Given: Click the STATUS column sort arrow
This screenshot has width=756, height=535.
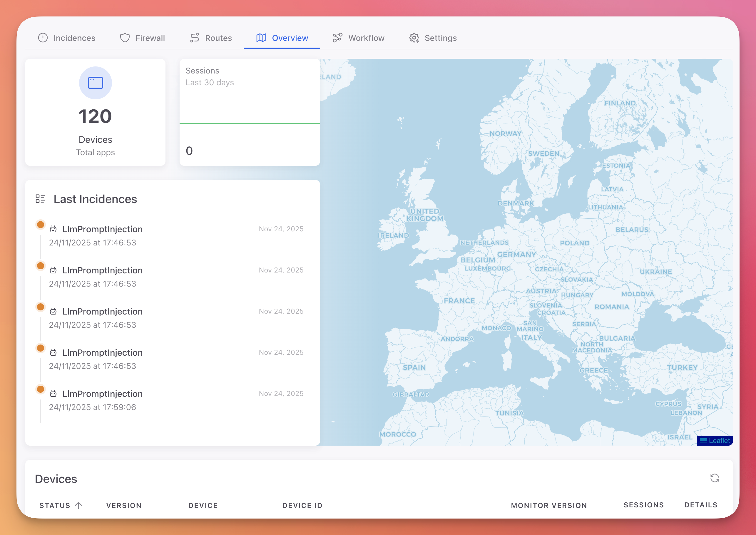Looking at the screenshot, I should (79, 505).
